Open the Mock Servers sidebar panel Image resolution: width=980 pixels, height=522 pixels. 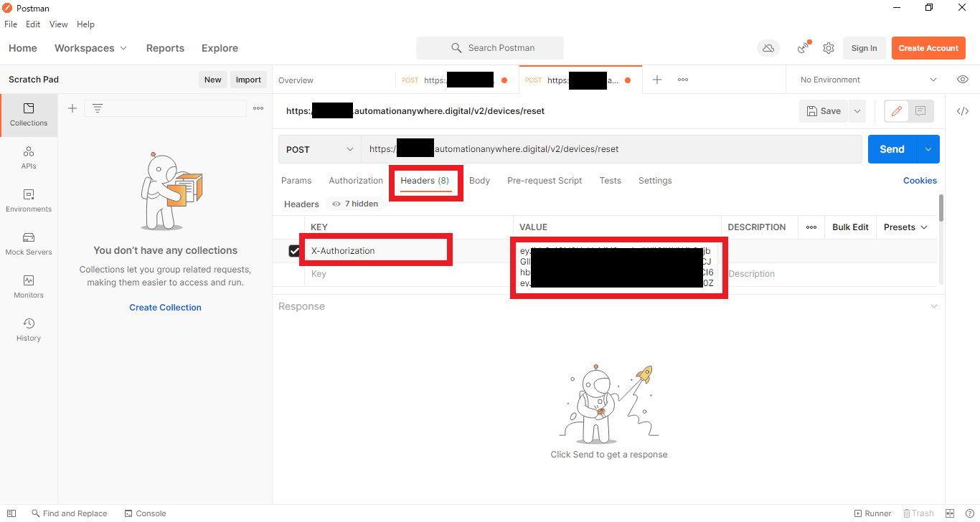(29, 244)
